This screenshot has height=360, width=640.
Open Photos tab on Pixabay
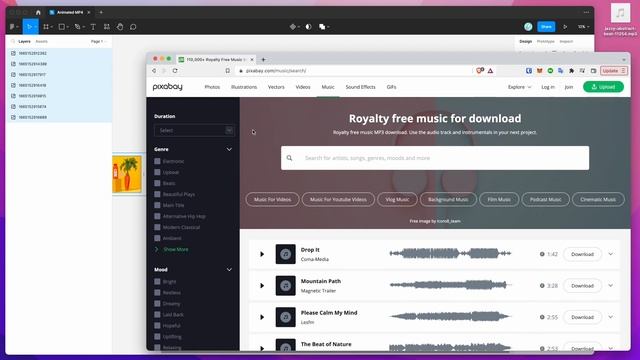[x=212, y=87]
